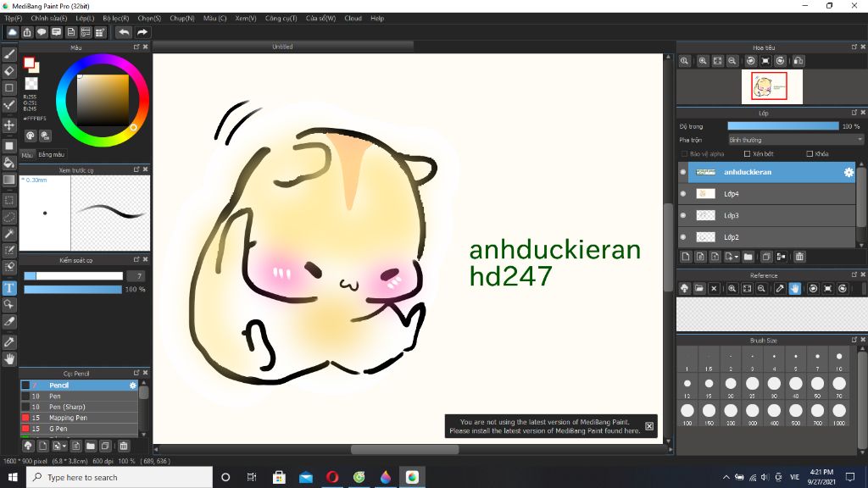Viewport: 868px width, 488px height.
Task: Open the Chỉnh sửa(E) menu
Action: tap(48, 19)
